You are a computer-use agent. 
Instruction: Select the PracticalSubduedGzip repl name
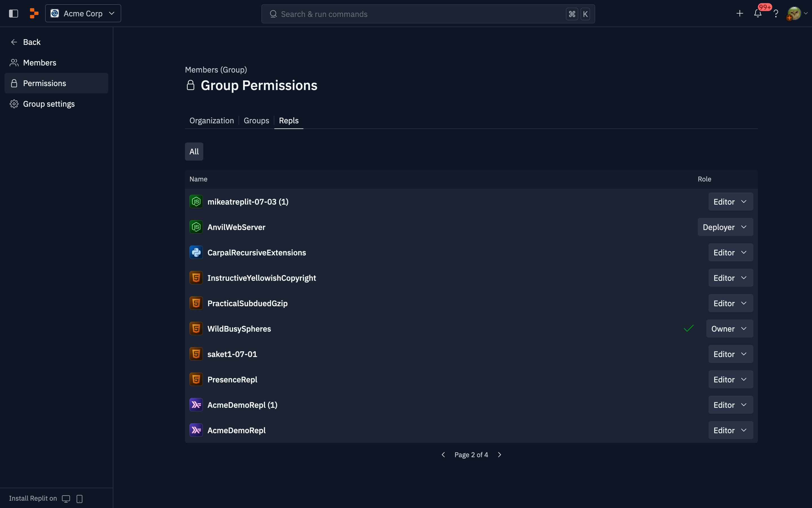pyautogui.click(x=247, y=303)
